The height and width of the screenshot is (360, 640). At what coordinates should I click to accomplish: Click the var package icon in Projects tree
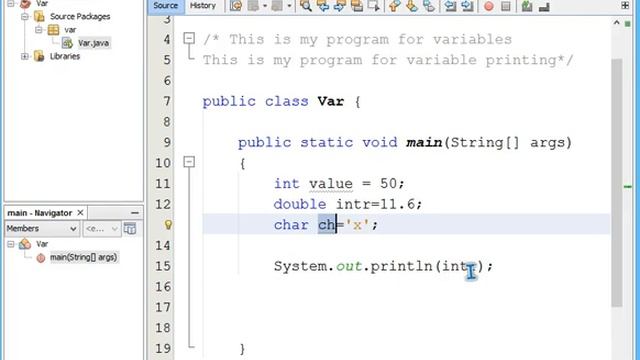click(53, 30)
